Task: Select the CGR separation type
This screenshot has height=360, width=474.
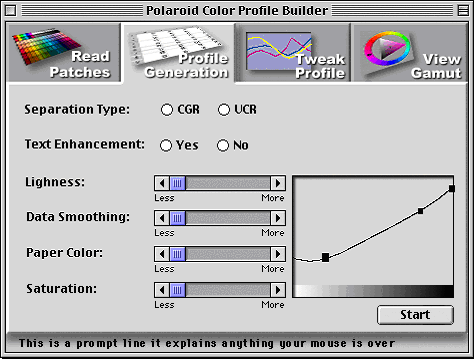Action: click(x=180, y=110)
